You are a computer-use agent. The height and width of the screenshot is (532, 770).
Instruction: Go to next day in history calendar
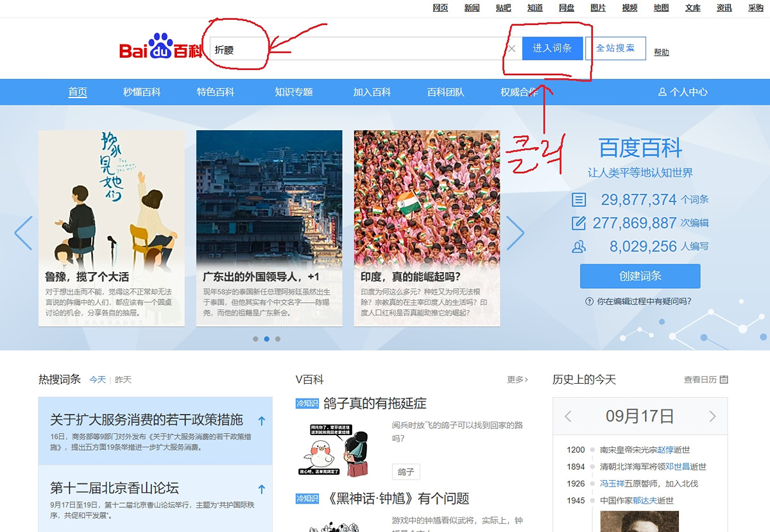click(x=712, y=416)
